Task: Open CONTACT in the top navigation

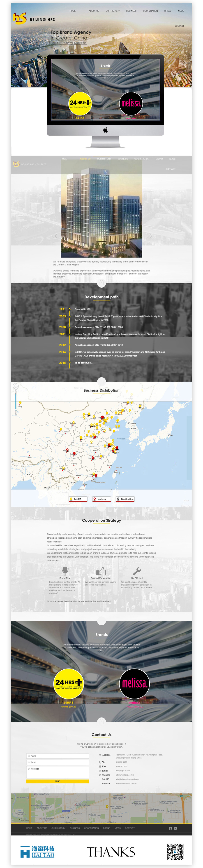Action: point(179,26)
